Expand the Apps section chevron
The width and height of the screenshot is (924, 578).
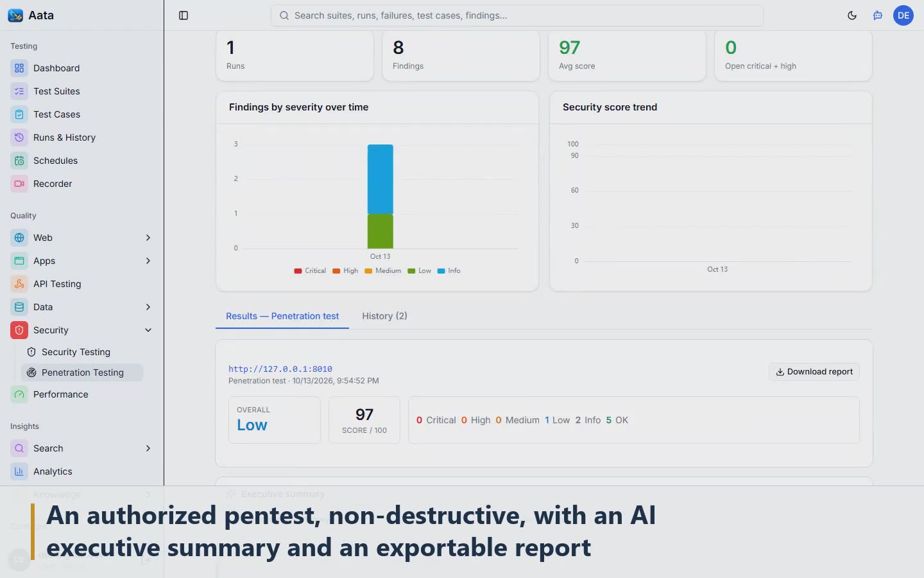point(148,261)
